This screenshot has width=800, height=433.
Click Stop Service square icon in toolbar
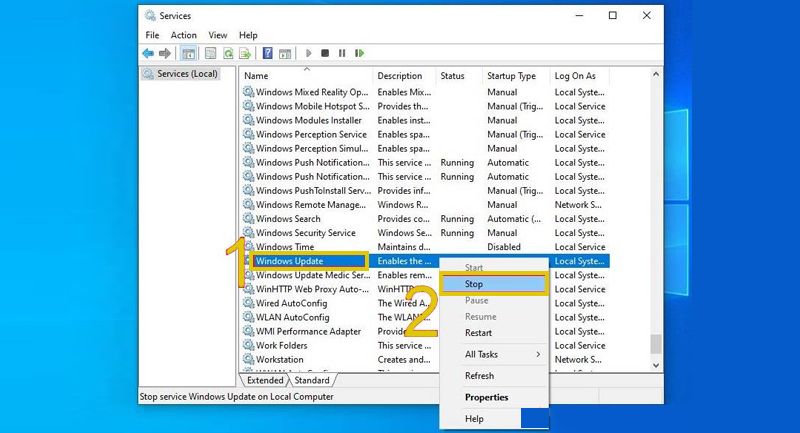pos(325,53)
